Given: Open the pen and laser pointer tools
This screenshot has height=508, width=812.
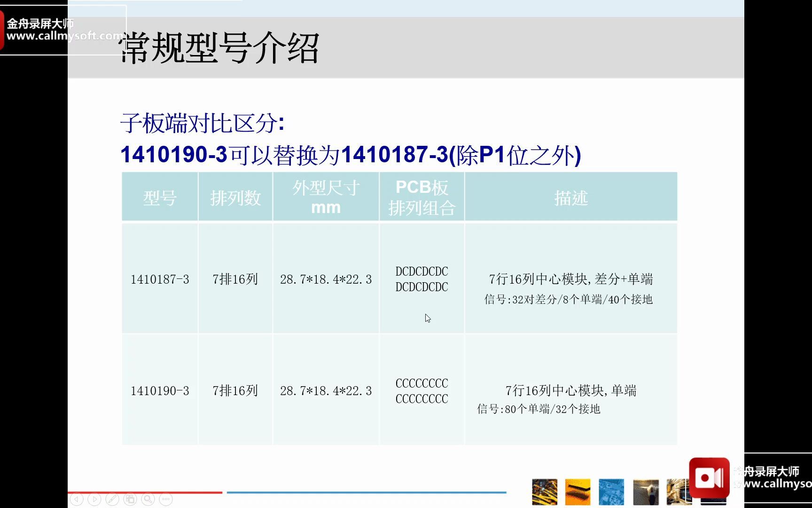Looking at the screenshot, I should coord(112,499).
